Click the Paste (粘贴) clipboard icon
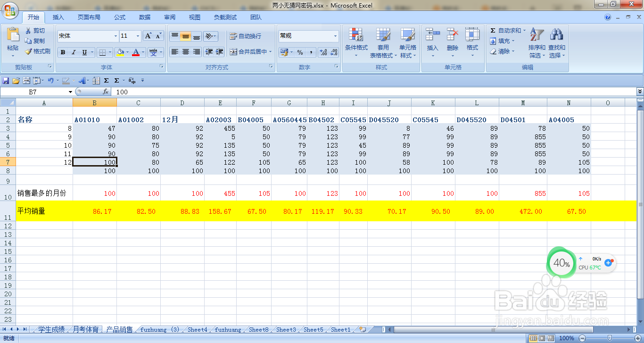The image size is (644, 343). [x=13, y=35]
